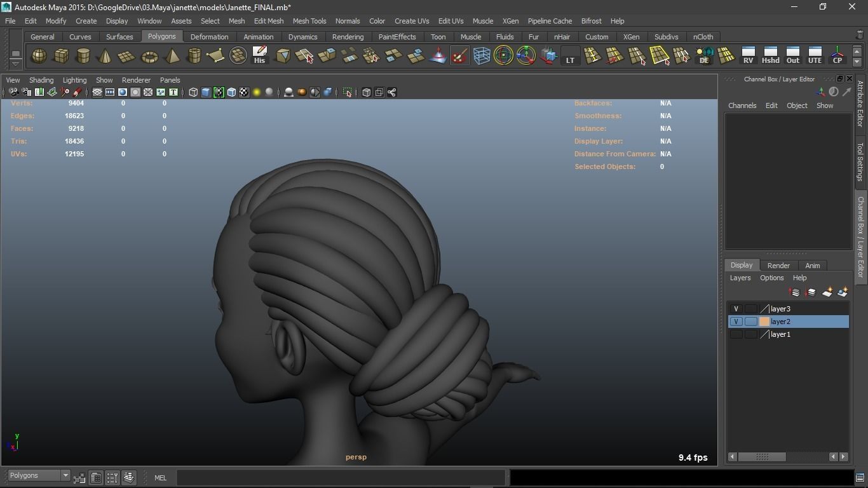Image resolution: width=868 pixels, height=488 pixels.
Task: Toggle visibility of layer2
Action: click(736, 322)
